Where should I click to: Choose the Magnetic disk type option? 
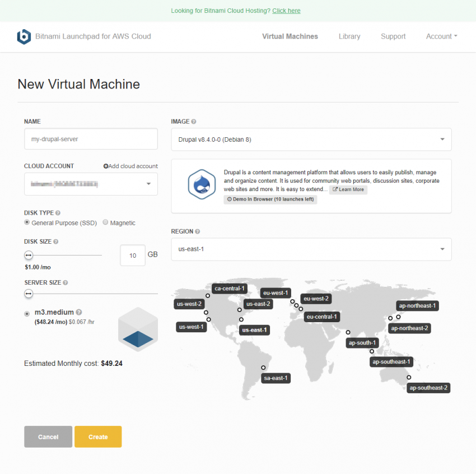coord(105,222)
